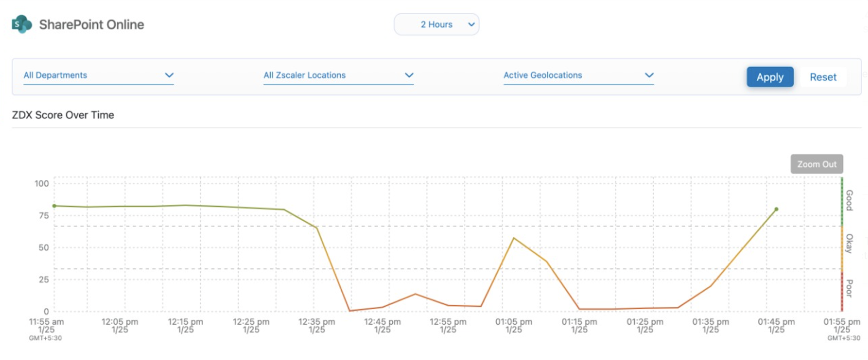This screenshot has height=360, width=868.
Task: Click the SharePoint Online title text
Action: tap(92, 24)
